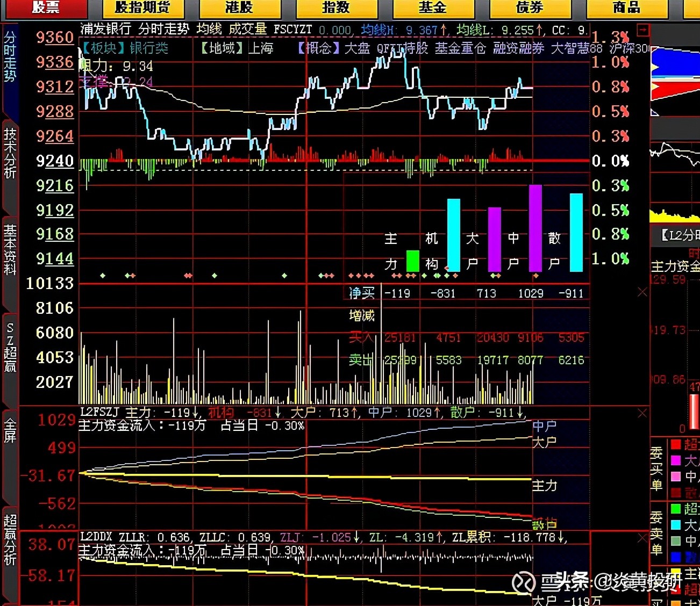Click the 阻力: 9.34 resistance label
700x606 pixels.
coord(116,66)
